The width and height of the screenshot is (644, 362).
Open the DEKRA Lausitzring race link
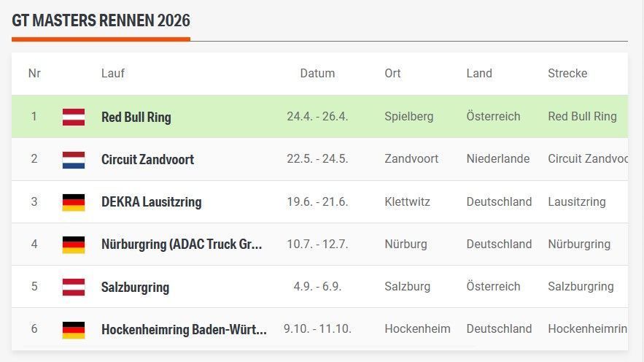pyautogui.click(x=151, y=201)
